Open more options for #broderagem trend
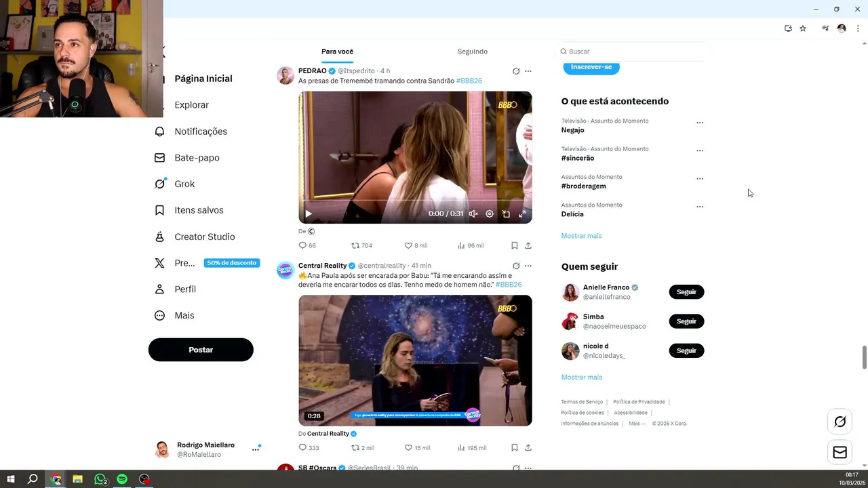The image size is (868, 488). (700, 179)
